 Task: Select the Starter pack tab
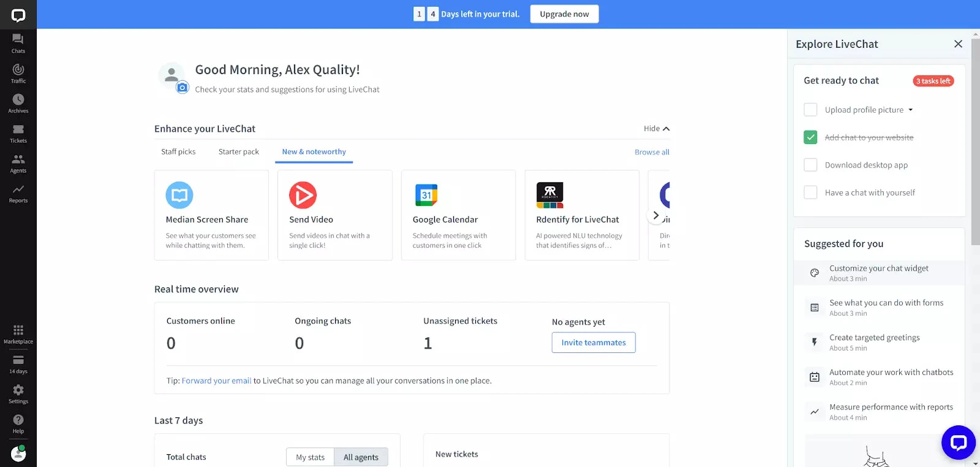[239, 151]
